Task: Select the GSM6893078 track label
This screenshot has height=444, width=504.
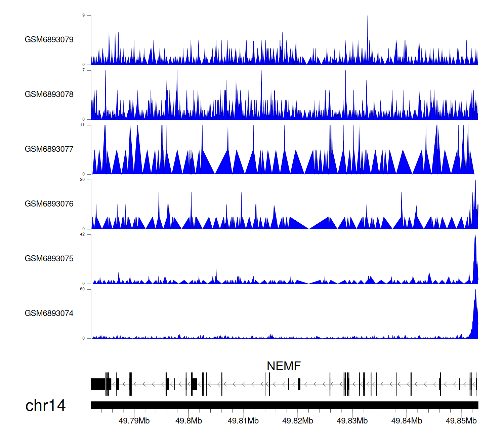Action: (x=49, y=95)
